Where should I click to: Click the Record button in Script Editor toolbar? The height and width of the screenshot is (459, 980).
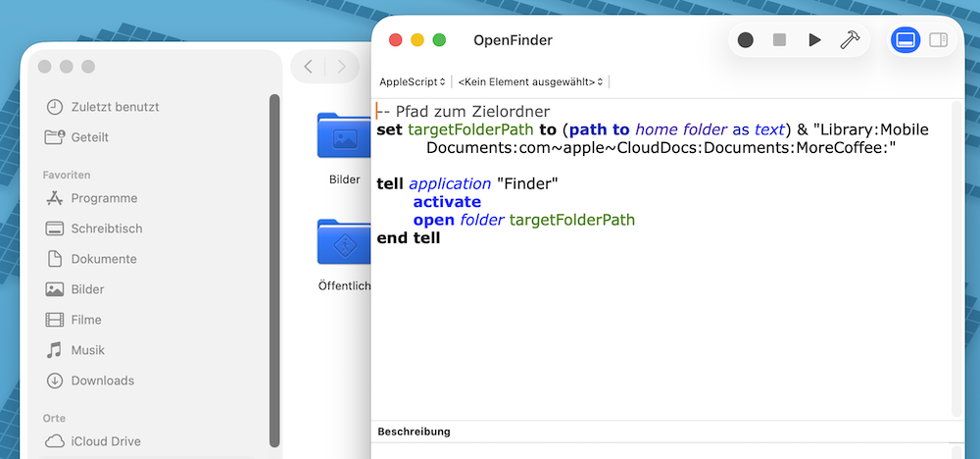click(x=745, y=40)
